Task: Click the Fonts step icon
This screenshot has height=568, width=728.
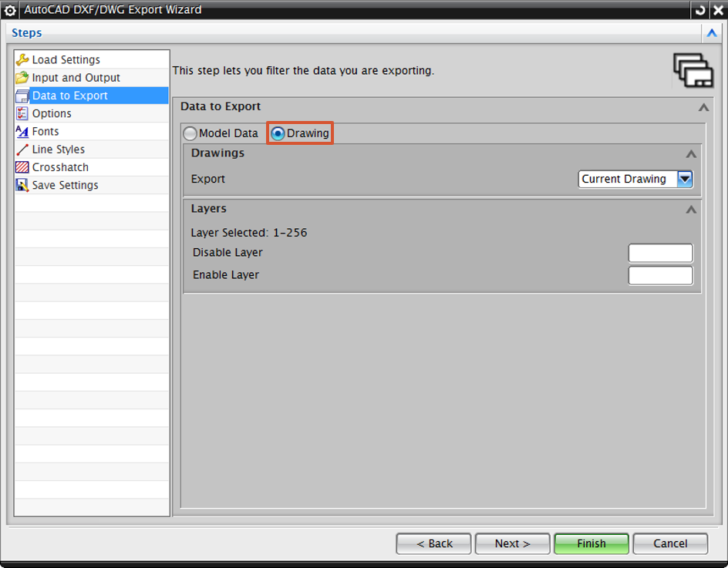Action: click(x=22, y=132)
